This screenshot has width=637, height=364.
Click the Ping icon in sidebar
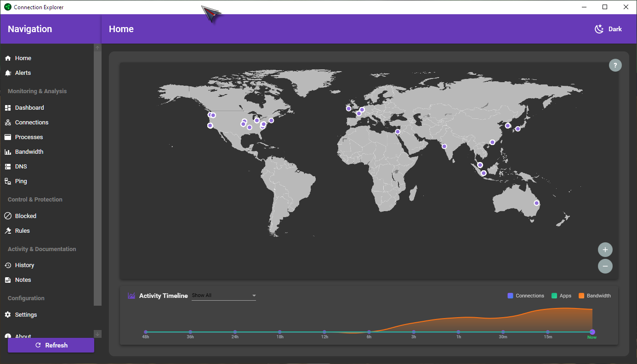pos(8,181)
